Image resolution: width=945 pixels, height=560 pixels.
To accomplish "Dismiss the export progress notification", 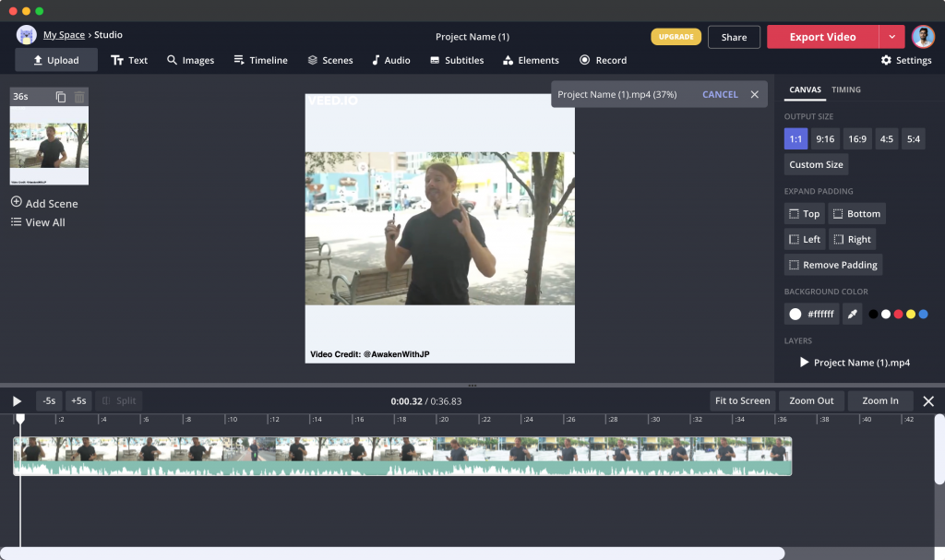I will tap(754, 94).
